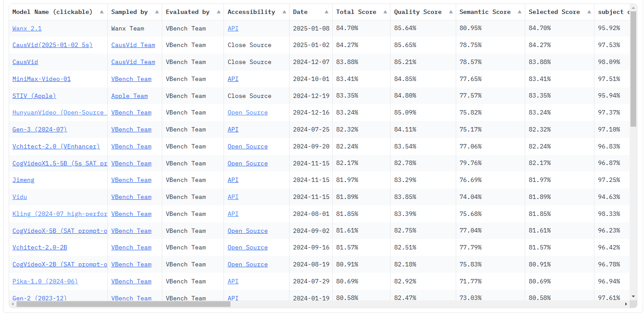This screenshot has width=644, height=316.
Task: Select the Wanx Team cell
Action: pos(135,28)
